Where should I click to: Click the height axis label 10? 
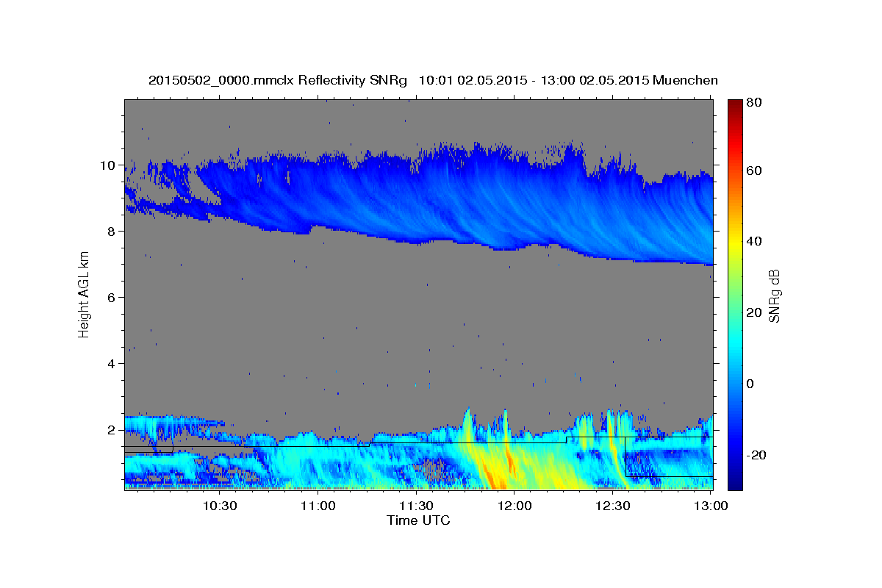click(108, 165)
